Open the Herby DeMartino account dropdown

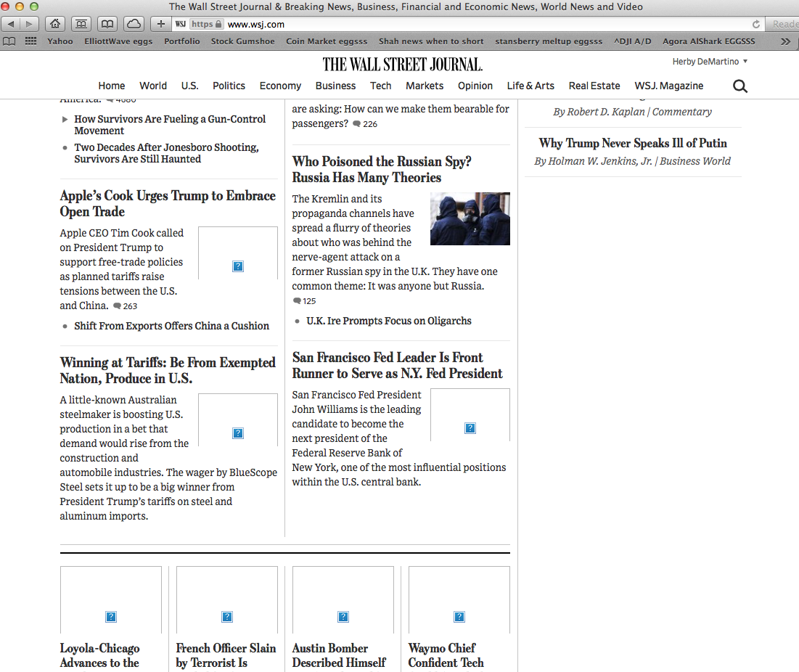(x=709, y=61)
